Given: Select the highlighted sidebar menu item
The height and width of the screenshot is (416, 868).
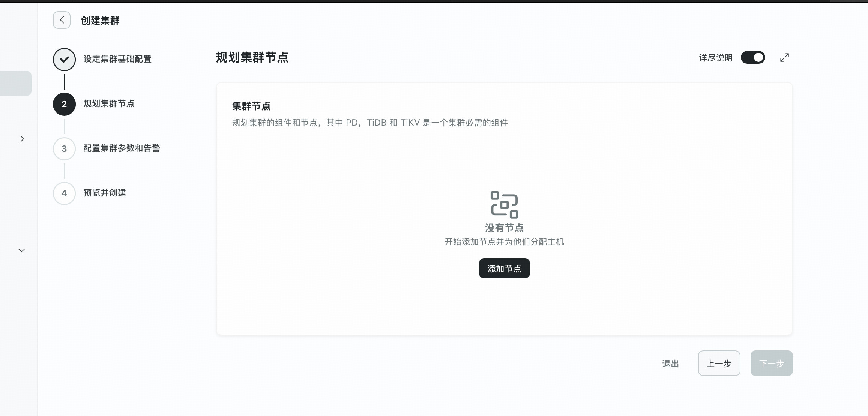Looking at the screenshot, I should 15,83.
